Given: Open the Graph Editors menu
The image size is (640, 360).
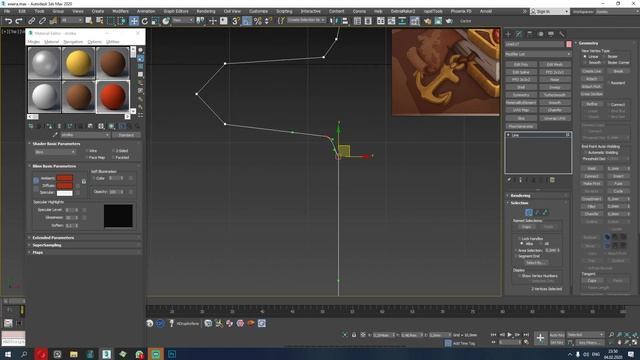Looking at the screenshot, I should point(176,11).
